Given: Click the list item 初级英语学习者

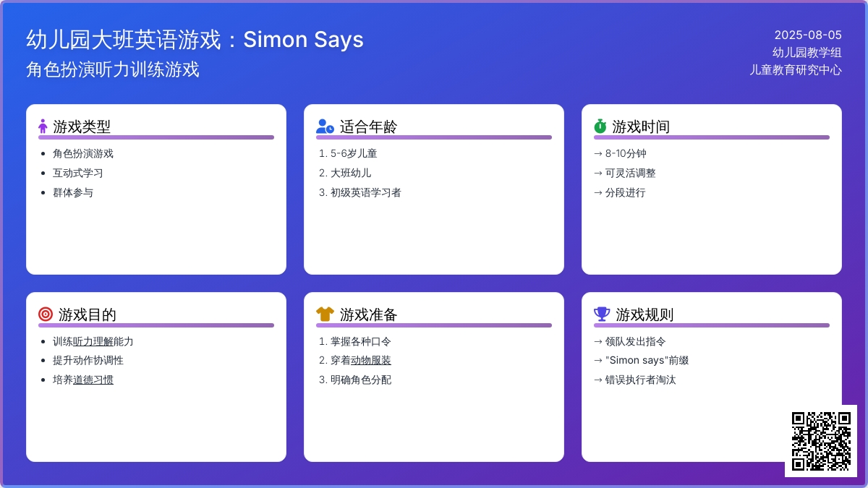Looking at the screenshot, I should click(x=366, y=192).
